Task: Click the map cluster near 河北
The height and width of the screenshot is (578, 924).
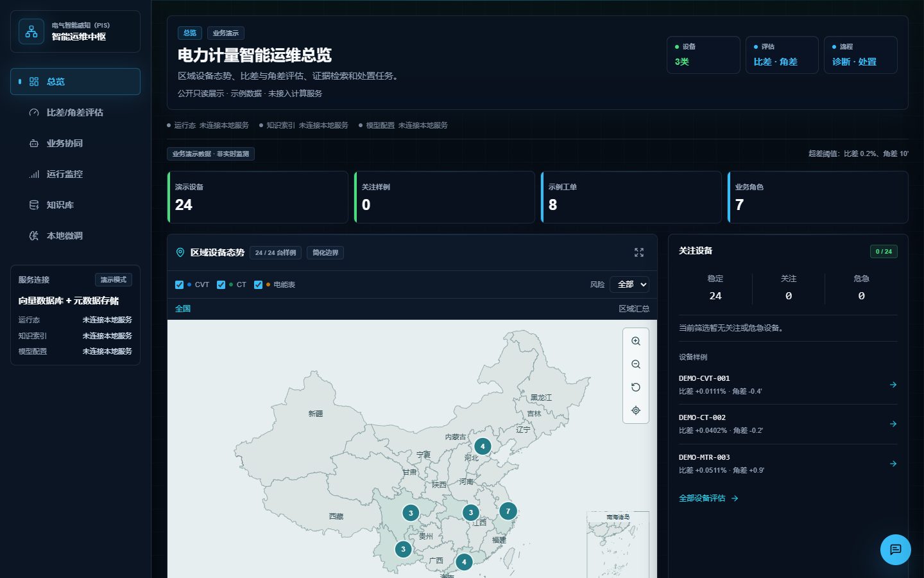Action: tap(483, 446)
